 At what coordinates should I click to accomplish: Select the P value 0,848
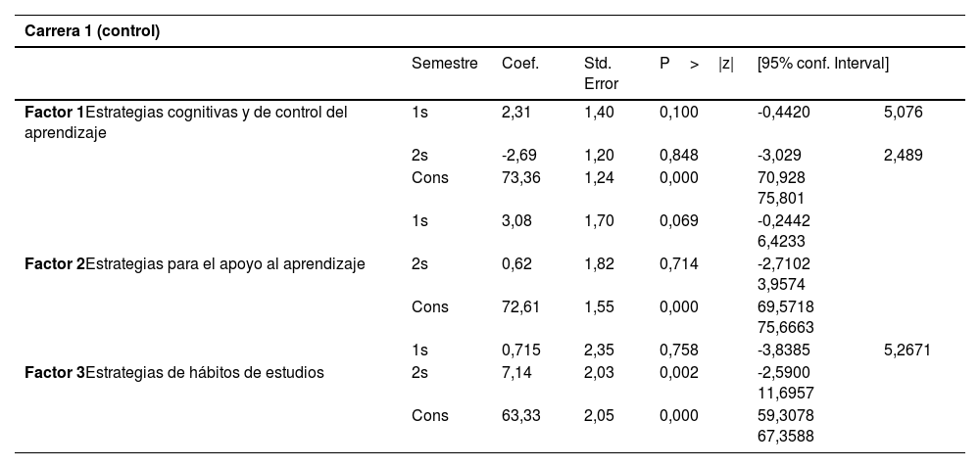679,156
